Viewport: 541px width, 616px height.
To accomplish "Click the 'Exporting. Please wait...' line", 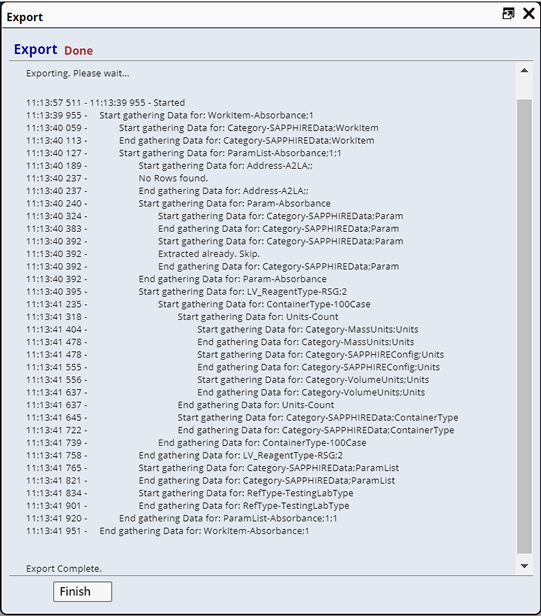I will click(x=77, y=73).
